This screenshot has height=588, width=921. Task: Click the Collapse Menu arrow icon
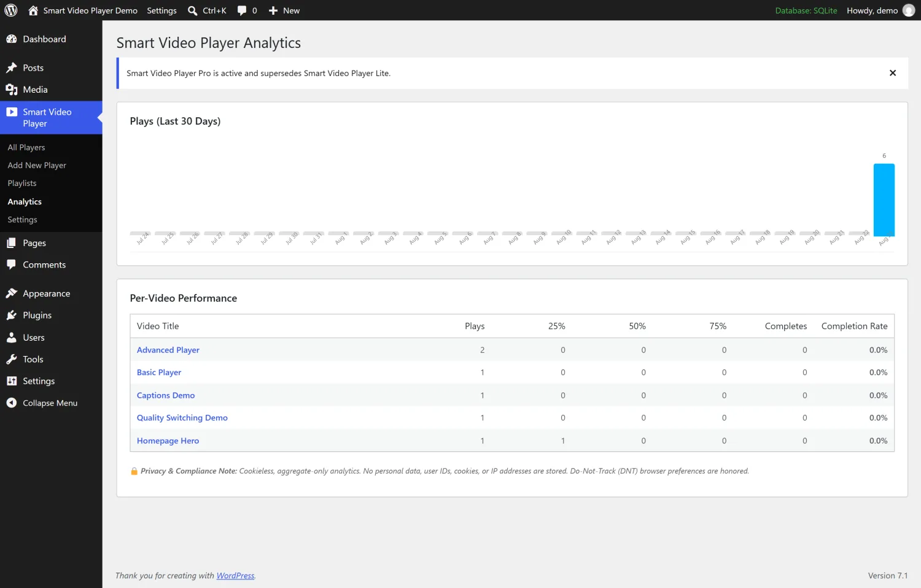click(12, 403)
